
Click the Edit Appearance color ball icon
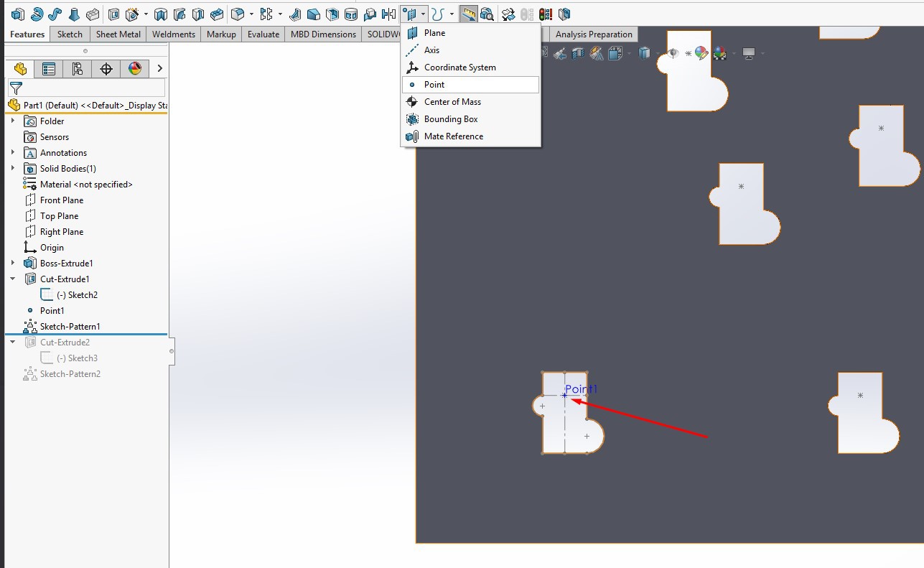coord(701,53)
